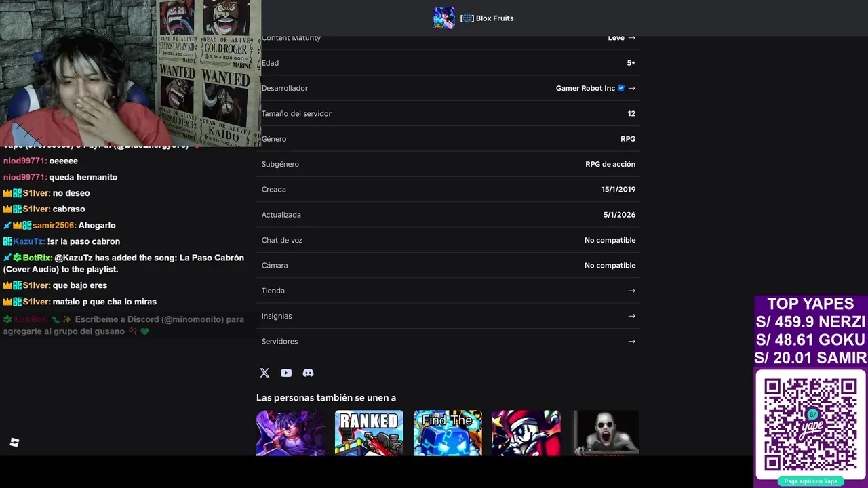The height and width of the screenshot is (488, 868).
Task: Click the 'S/ 48.61 GOKU' entry
Action: (810, 340)
